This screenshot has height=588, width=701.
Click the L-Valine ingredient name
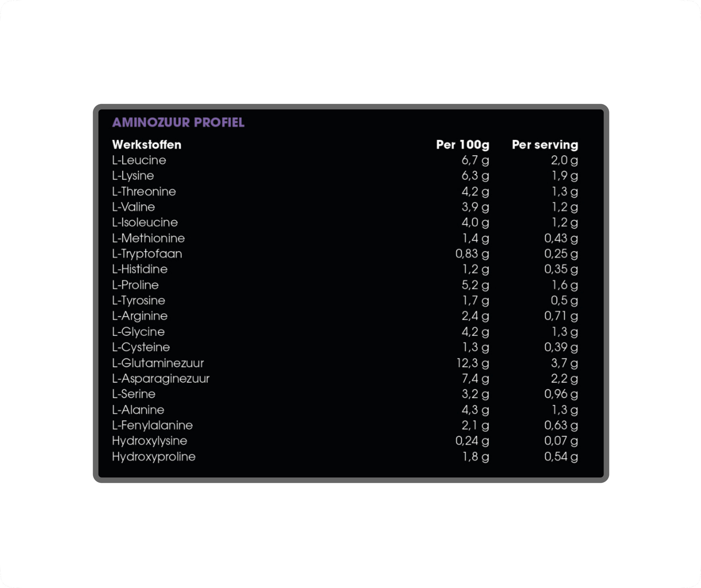pyautogui.click(x=134, y=207)
